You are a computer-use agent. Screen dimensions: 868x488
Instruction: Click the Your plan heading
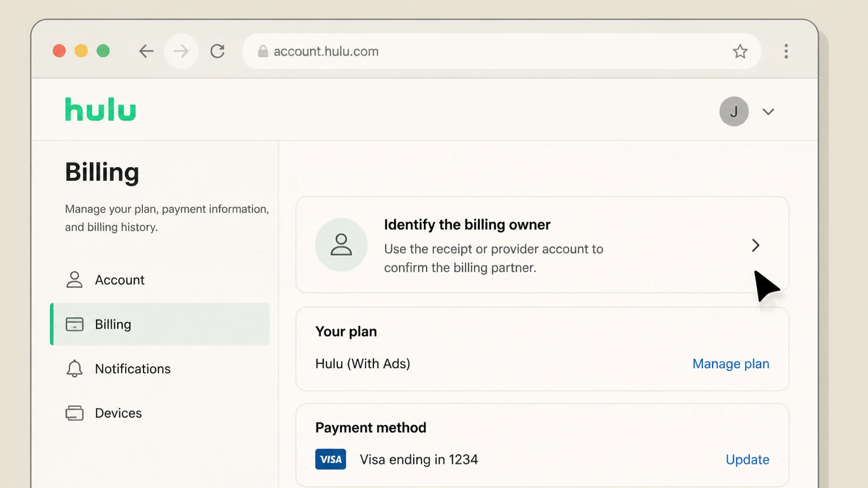(x=346, y=332)
